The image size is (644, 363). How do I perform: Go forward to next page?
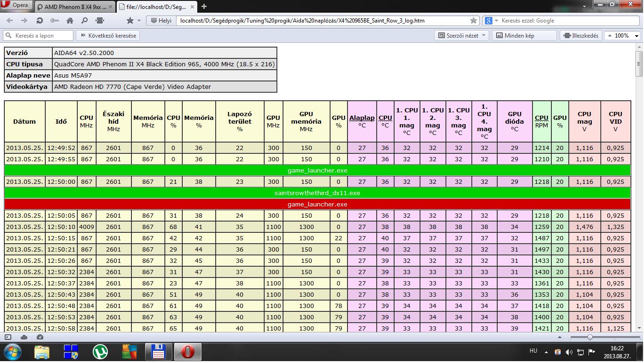pos(24,21)
